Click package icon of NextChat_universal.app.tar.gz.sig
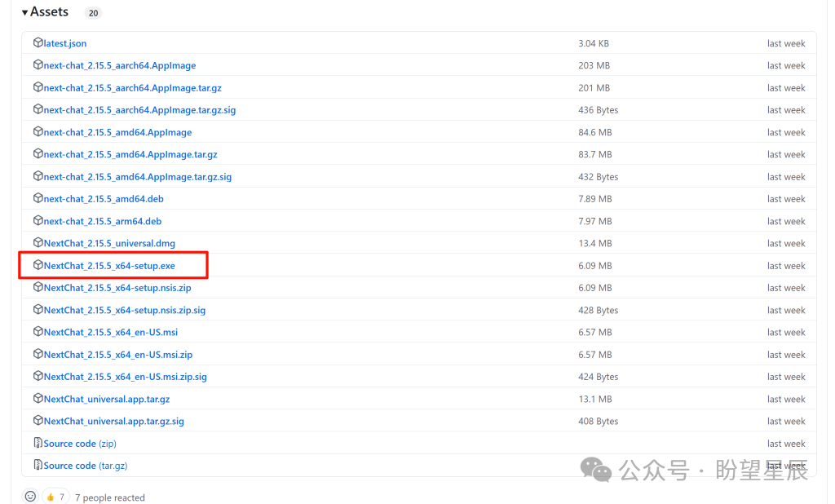This screenshot has height=504, width=835. pos(38,420)
